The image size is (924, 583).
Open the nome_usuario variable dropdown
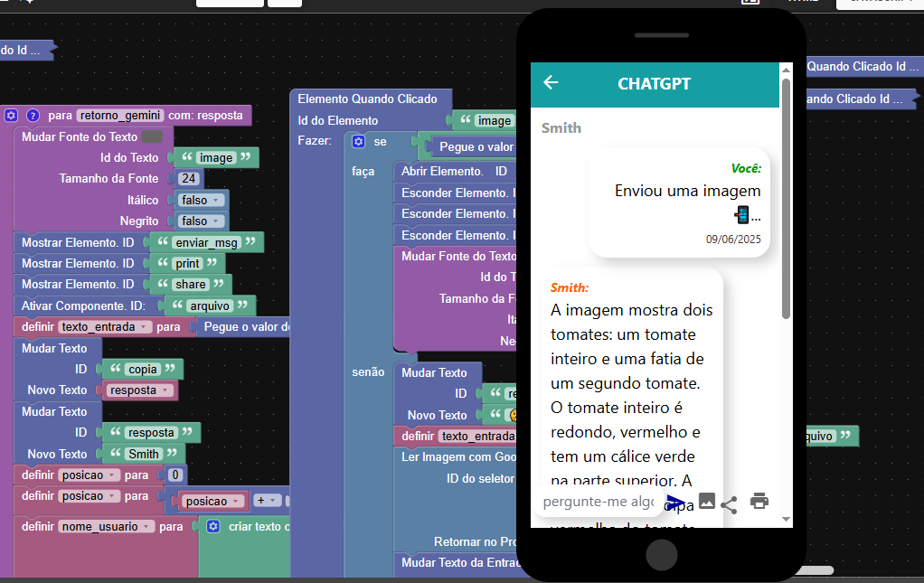click(107, 526)
